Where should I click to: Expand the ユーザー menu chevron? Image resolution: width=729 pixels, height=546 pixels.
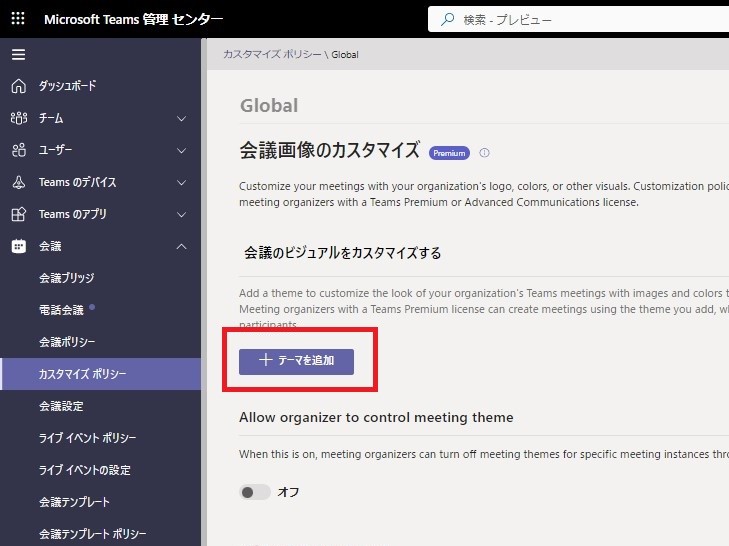(182, 151)
